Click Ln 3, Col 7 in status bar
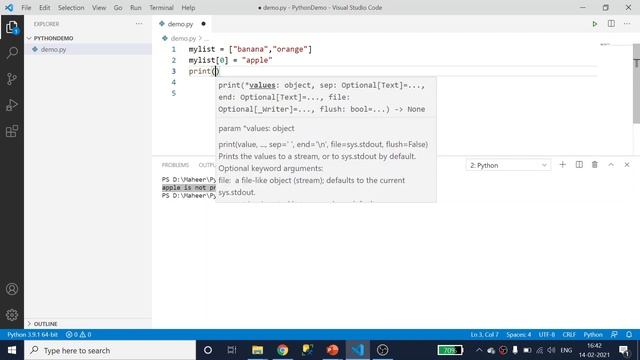640x360 pixels. pos(484,334)
